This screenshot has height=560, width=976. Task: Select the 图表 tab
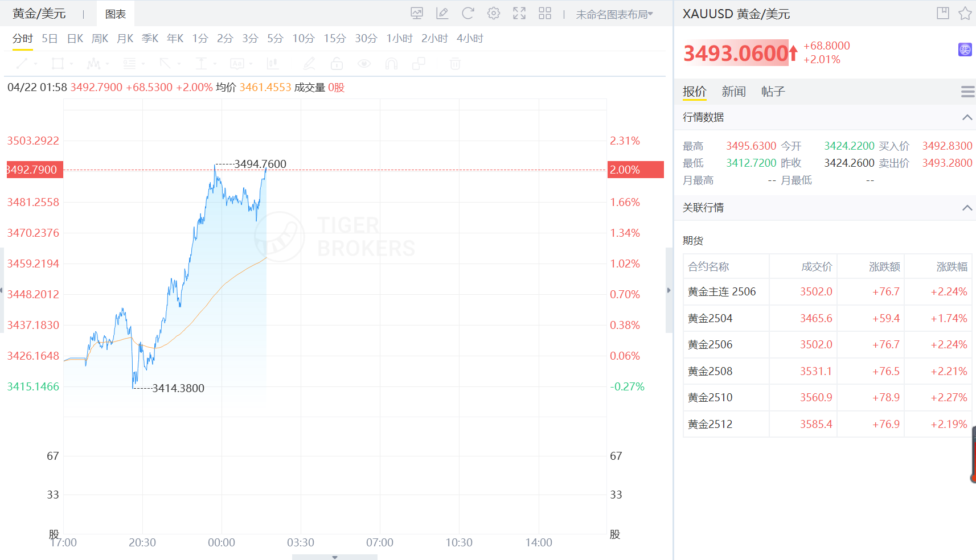coord(116,13)
